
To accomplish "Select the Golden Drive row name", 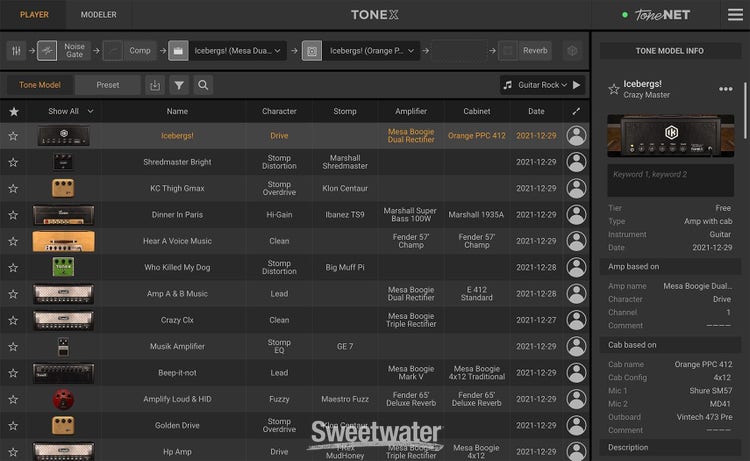I will coord(177,426).
